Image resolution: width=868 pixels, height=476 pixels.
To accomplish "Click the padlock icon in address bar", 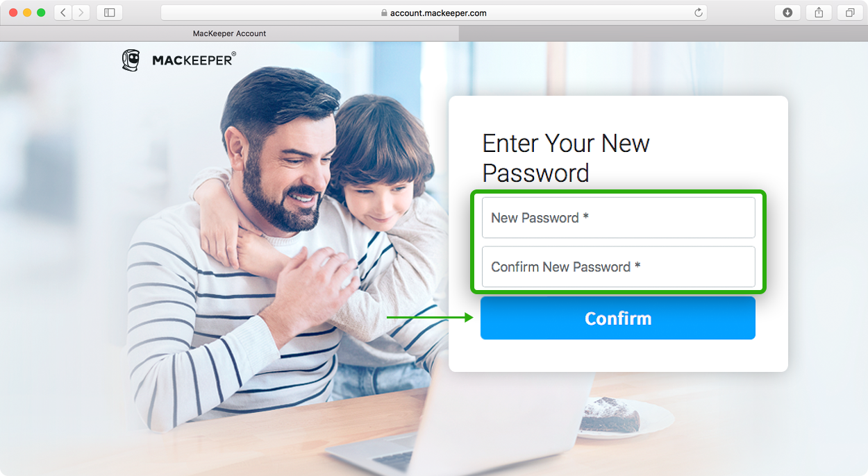I will tap(383, 12).
